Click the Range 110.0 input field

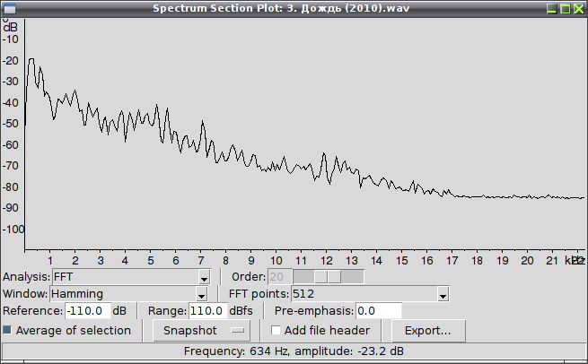click(x=207, y=311)
